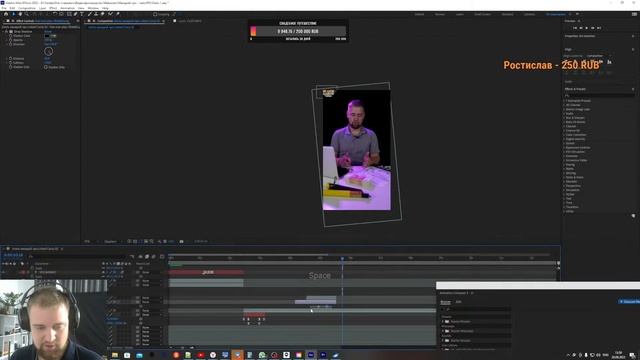The height and width of the screenshot is (360, 640).
Task: Toggle hide shy layers in timeline
Action: (140, 256)
